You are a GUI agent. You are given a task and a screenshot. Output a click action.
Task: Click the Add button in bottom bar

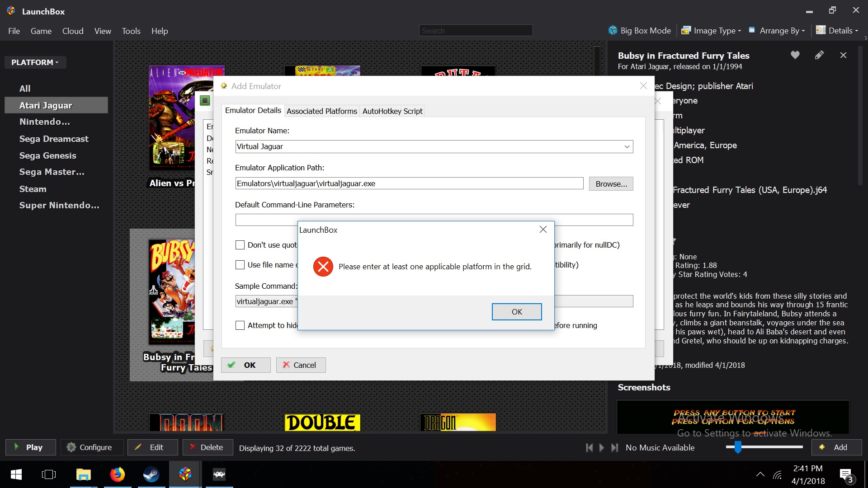pyautogui.click(x=837, y=447)
